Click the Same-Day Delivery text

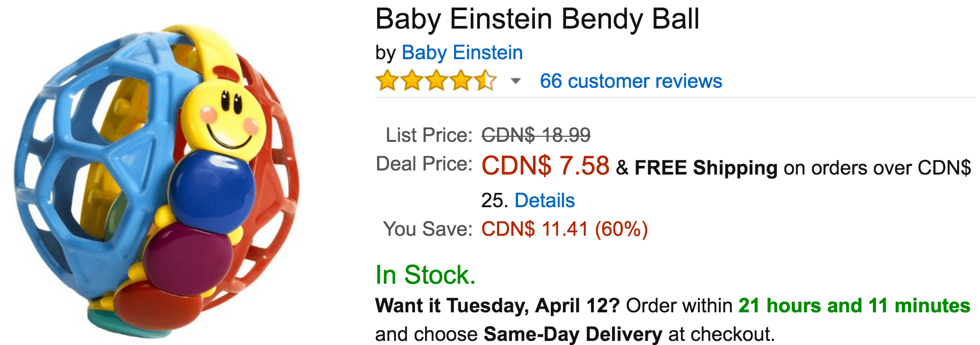[573, 334]
